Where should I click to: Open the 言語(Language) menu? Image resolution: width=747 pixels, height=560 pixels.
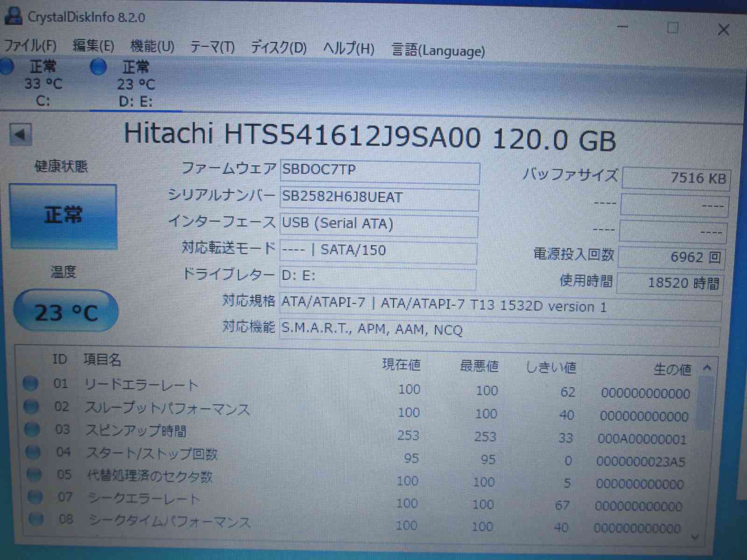[438, 50]
